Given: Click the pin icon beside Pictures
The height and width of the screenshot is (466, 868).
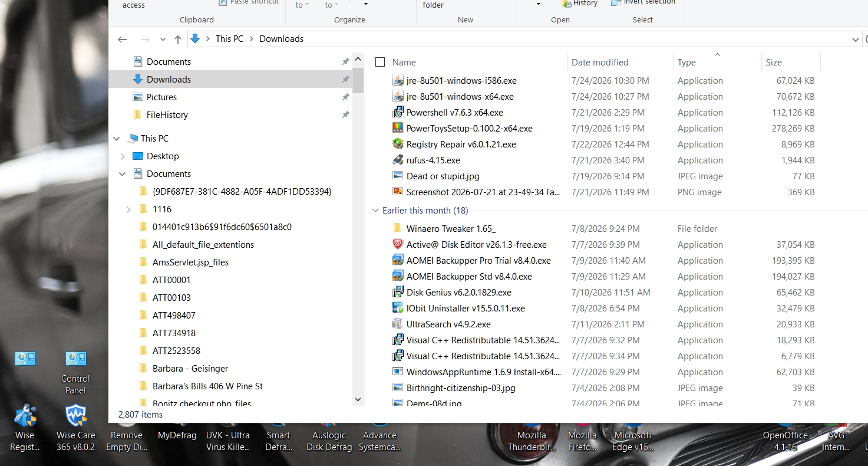Looking at the screenshot, I should pos(345,97).
